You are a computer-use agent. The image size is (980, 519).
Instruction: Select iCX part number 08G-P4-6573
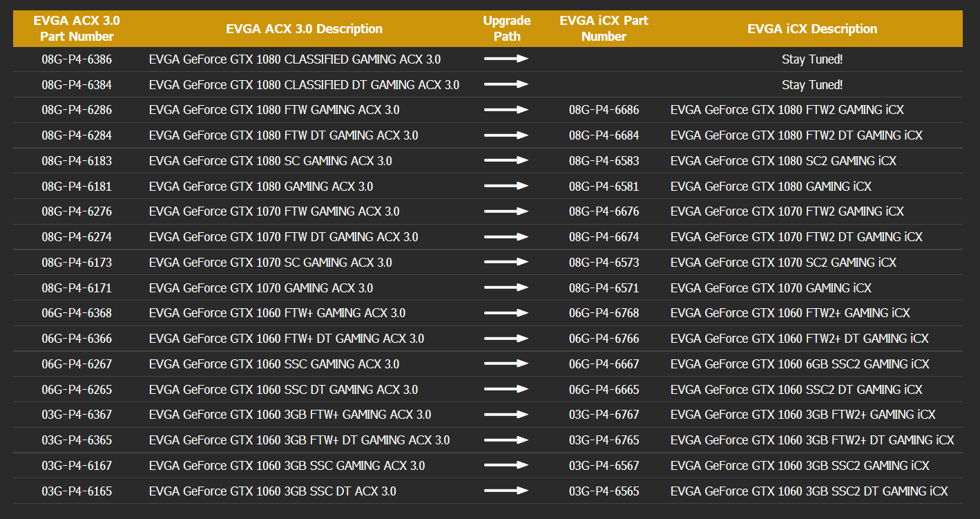[x=604, y=263]
